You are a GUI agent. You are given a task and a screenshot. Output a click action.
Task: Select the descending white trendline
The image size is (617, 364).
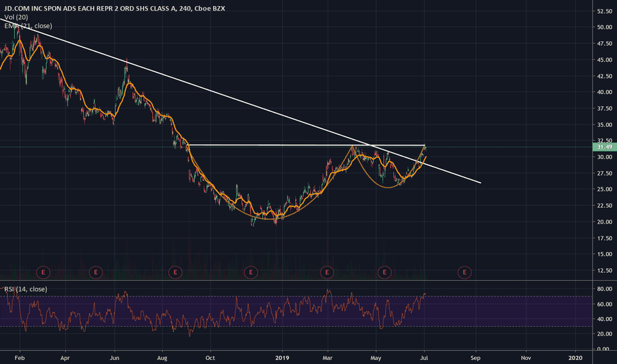240,101
